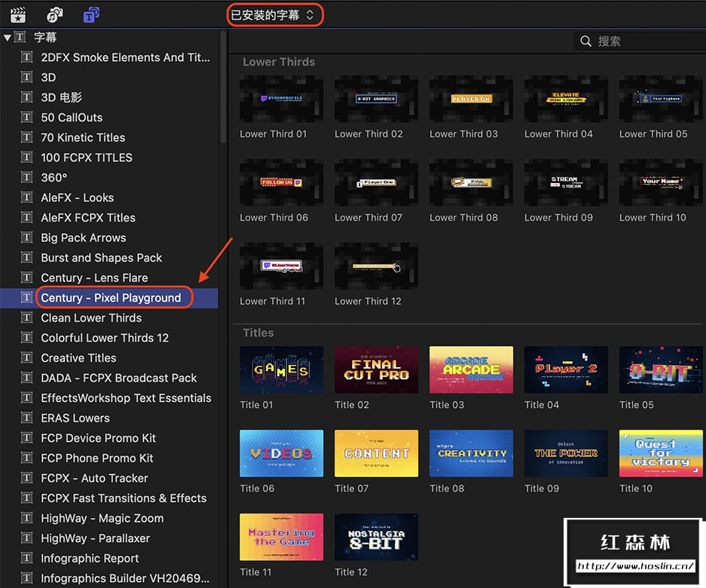706x588 pixels.
Task: Select Title 01 GAMES thumbnail
Action: (x=281, y=369)
